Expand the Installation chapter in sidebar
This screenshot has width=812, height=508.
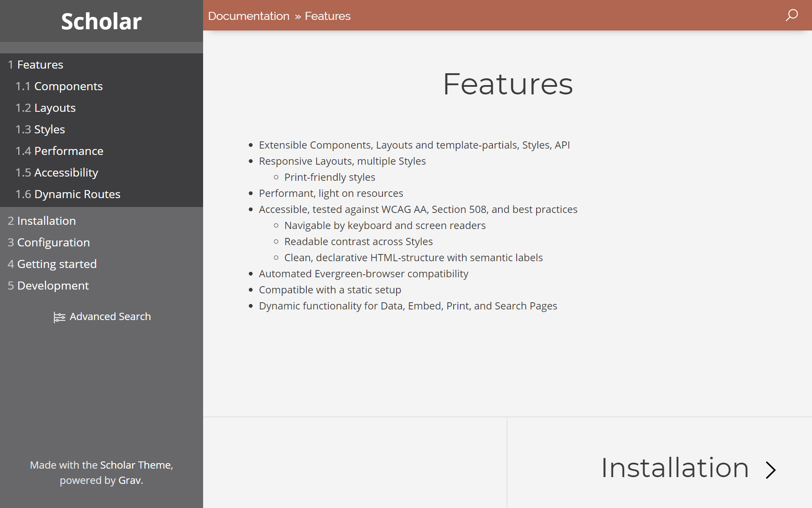pyautogui.click(x=46, y=221)
